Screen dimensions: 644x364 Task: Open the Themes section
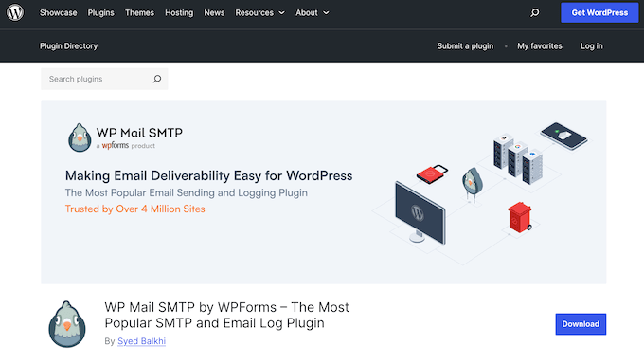[x=139, y=12]
